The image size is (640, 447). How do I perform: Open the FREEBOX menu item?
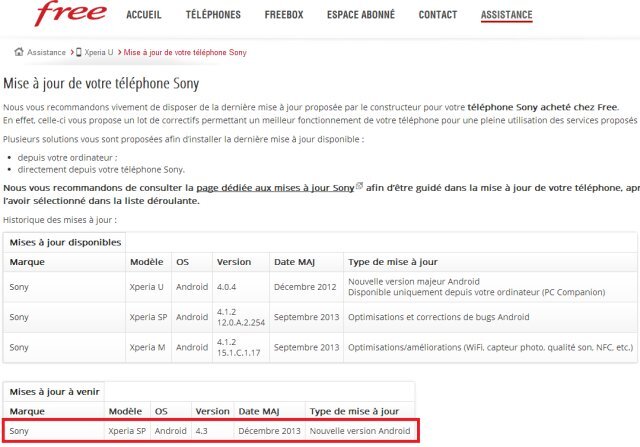tap(282, 16)
